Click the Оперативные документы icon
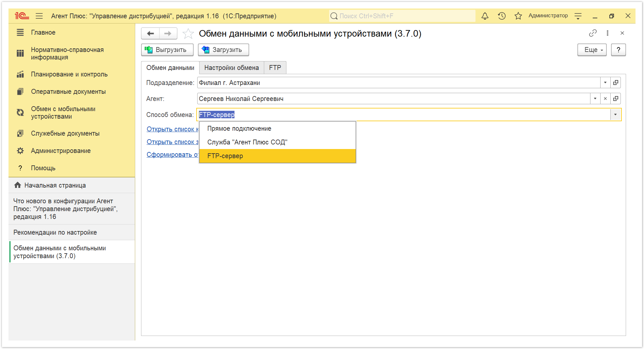644x349 pixels. point(20,91)
